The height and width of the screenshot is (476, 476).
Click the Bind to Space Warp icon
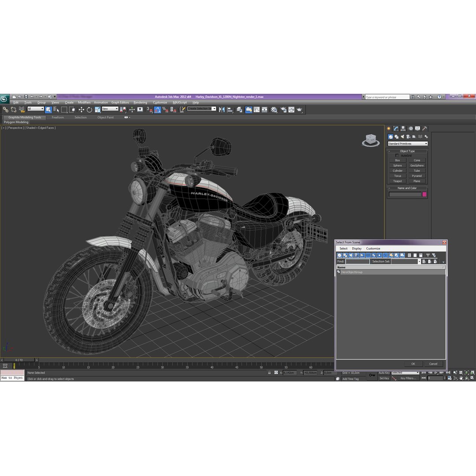[x=22, y=110]
